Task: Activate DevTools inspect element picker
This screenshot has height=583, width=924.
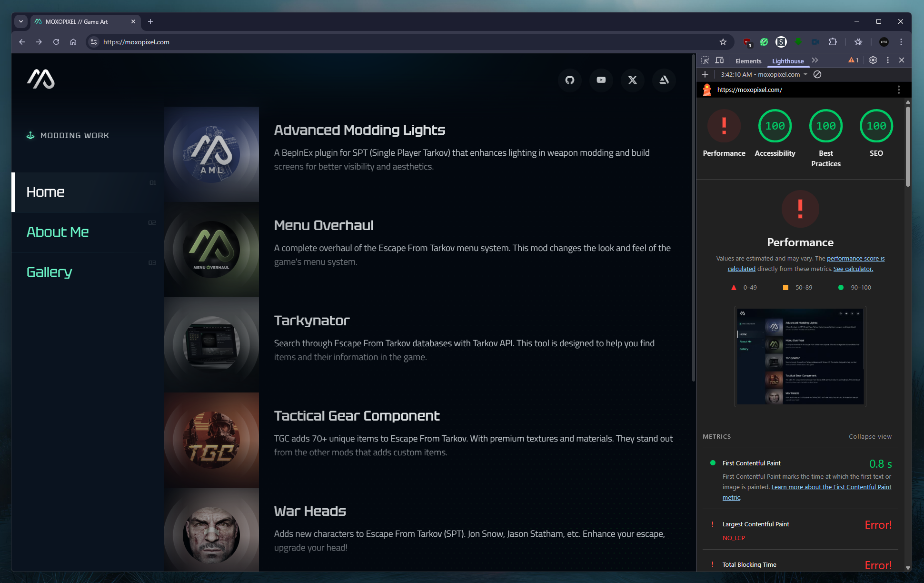Action: [x=705, y=60]
